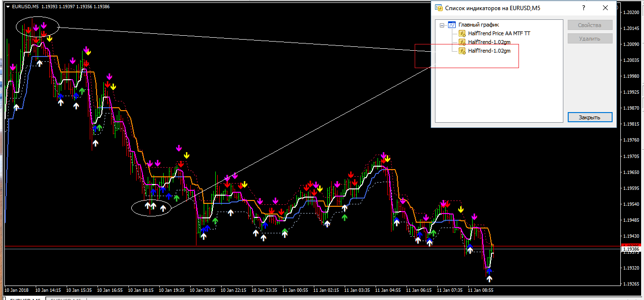Click the 1.19265 price scale label

coord(630,284)
